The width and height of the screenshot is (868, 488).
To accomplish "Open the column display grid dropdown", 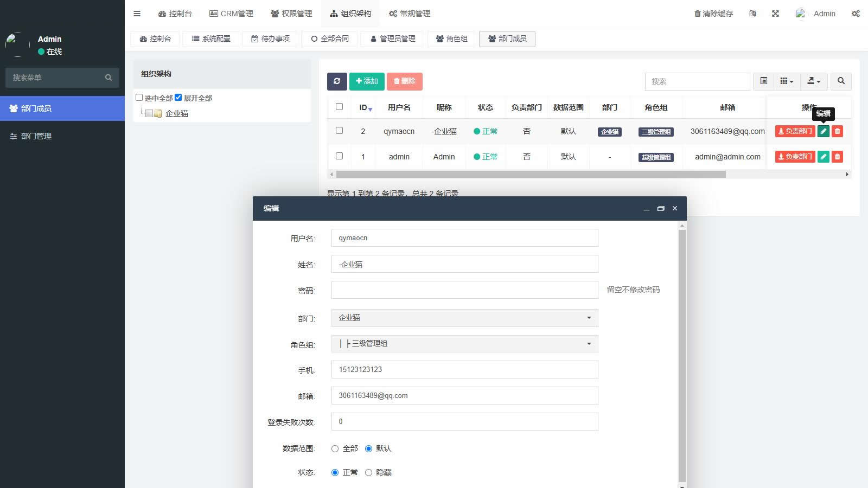I will 786,81.
